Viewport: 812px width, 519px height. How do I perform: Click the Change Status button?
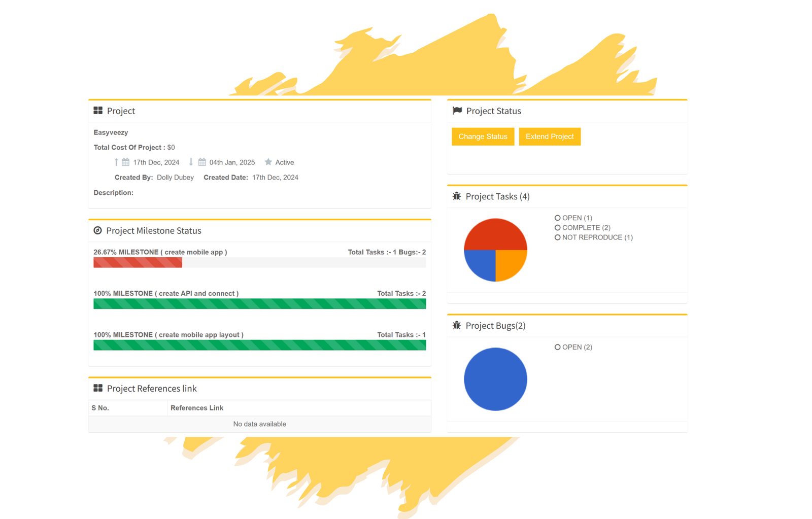pyautogui.click(x=483, y=136)
